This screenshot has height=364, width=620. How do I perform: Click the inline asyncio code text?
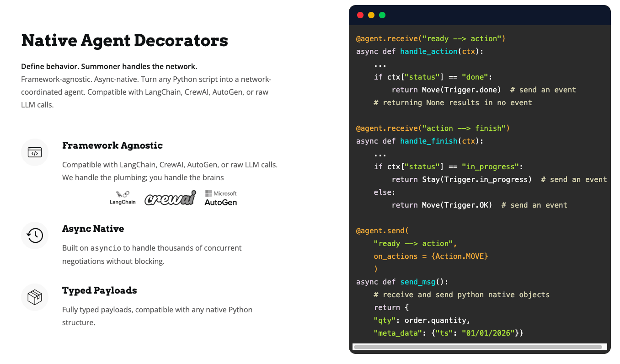point(106,248)
